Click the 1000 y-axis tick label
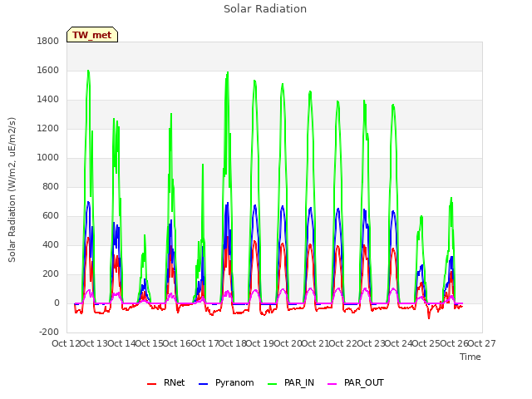532x399 pixels. click(x=48, y=157)
